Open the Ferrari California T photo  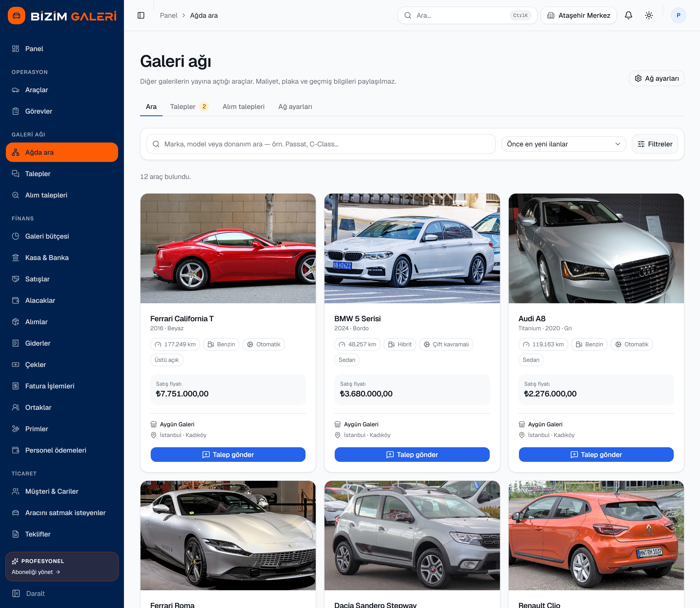point(228,248)
